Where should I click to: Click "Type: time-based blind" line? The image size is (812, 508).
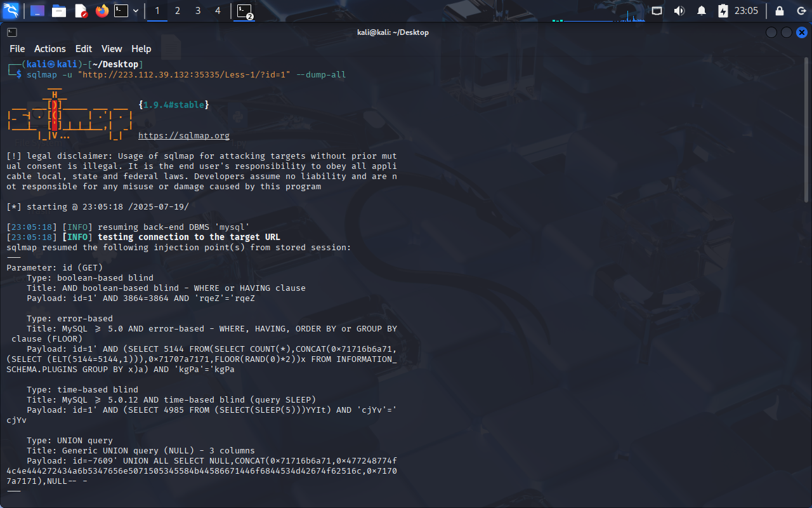point(82,390)
